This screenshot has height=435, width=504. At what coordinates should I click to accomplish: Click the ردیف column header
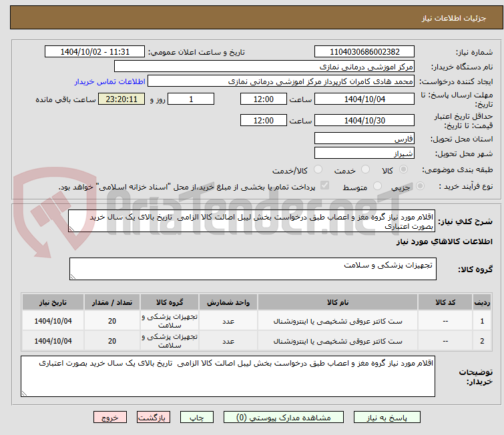point(482,302)
